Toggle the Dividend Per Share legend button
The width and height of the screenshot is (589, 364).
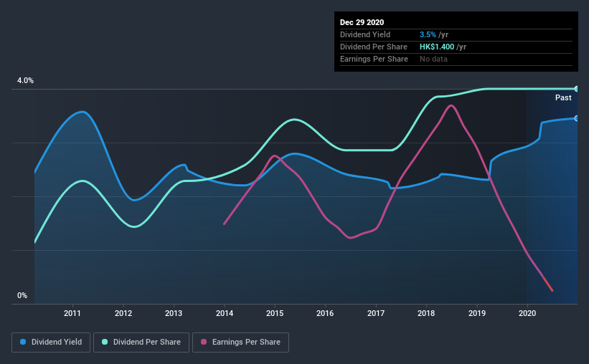click(x=141, y=343)
